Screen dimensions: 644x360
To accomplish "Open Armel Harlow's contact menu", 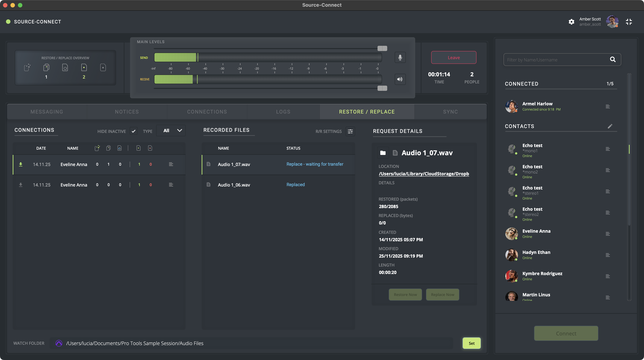I will tap(608, 107).
